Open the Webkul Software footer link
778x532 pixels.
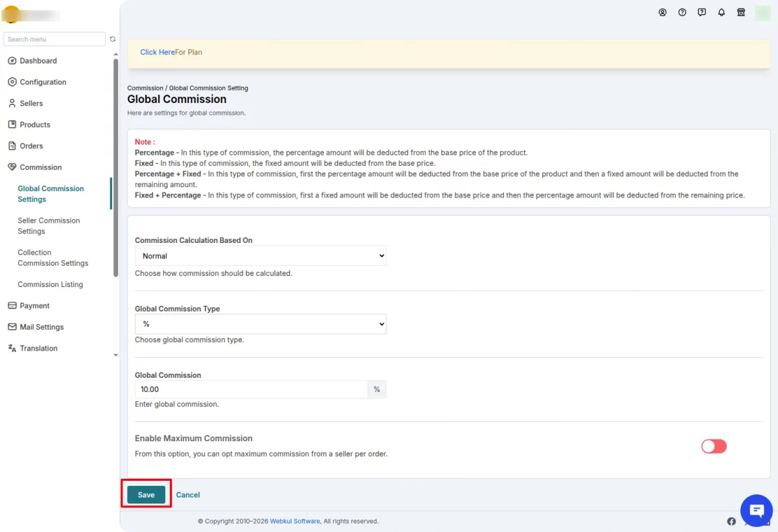coord(295,521)
